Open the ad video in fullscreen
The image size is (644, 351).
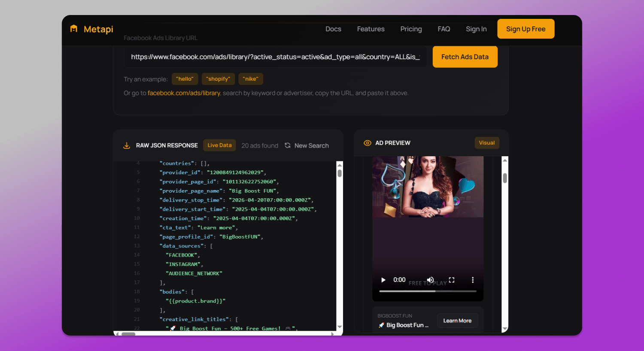[452, 280]
